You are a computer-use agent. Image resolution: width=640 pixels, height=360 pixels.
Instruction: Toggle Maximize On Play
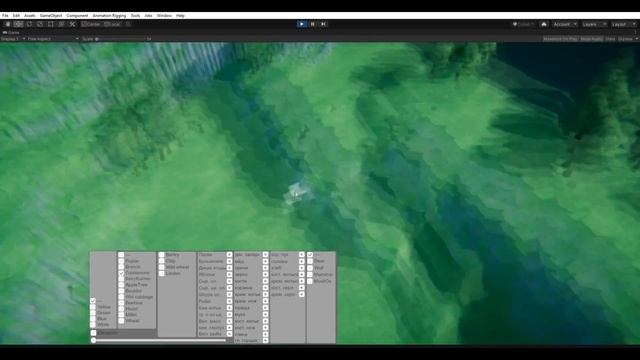pyautogui.click(x=560, y=39)
